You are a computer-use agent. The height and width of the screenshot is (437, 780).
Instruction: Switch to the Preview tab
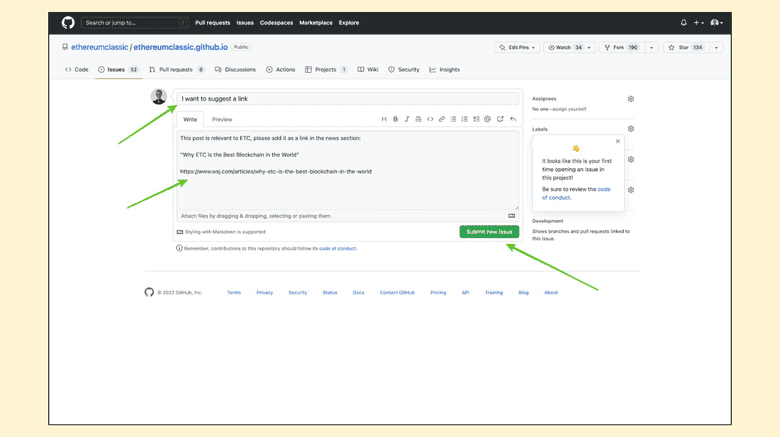(221, 119)
